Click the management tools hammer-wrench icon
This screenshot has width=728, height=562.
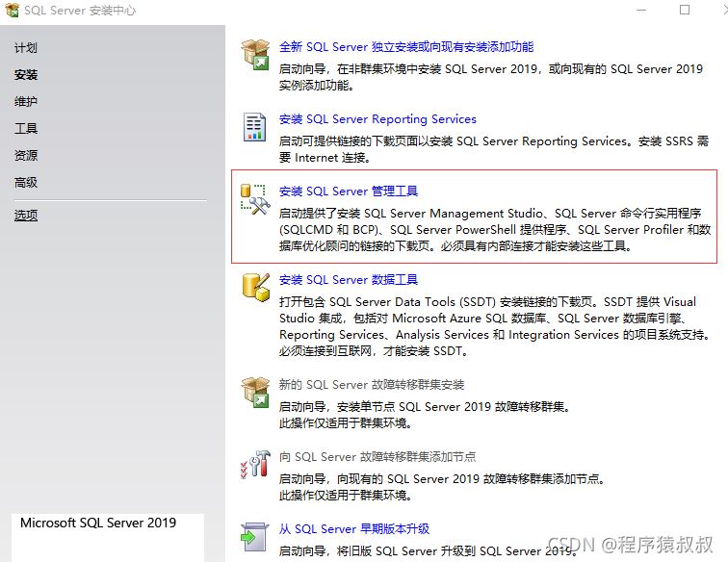tap(255, 199)
